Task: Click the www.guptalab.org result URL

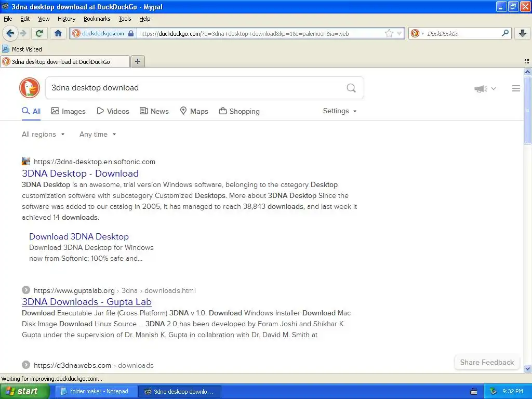Action: click(115, 291)
